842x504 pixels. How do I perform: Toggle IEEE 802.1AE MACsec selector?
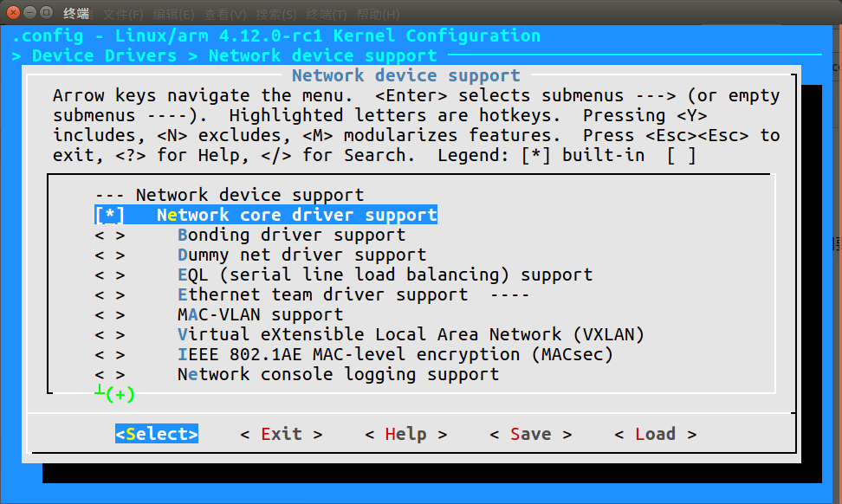109,355
